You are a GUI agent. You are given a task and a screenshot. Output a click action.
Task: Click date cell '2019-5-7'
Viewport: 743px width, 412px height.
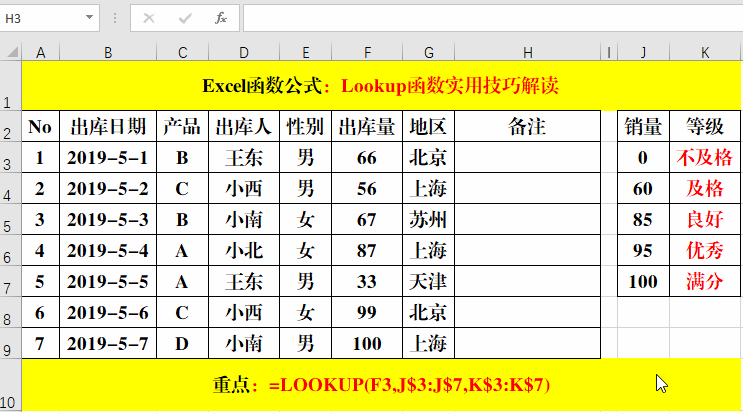click(x=108, y=343)
